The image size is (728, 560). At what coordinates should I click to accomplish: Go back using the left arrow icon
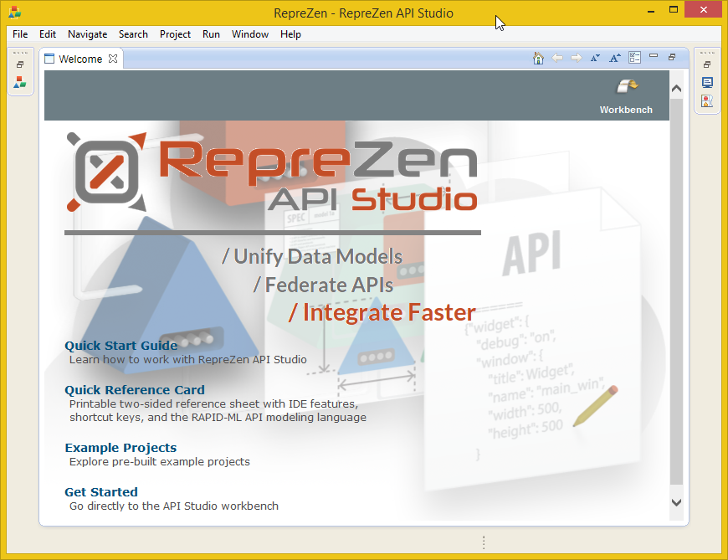(557, 58)
